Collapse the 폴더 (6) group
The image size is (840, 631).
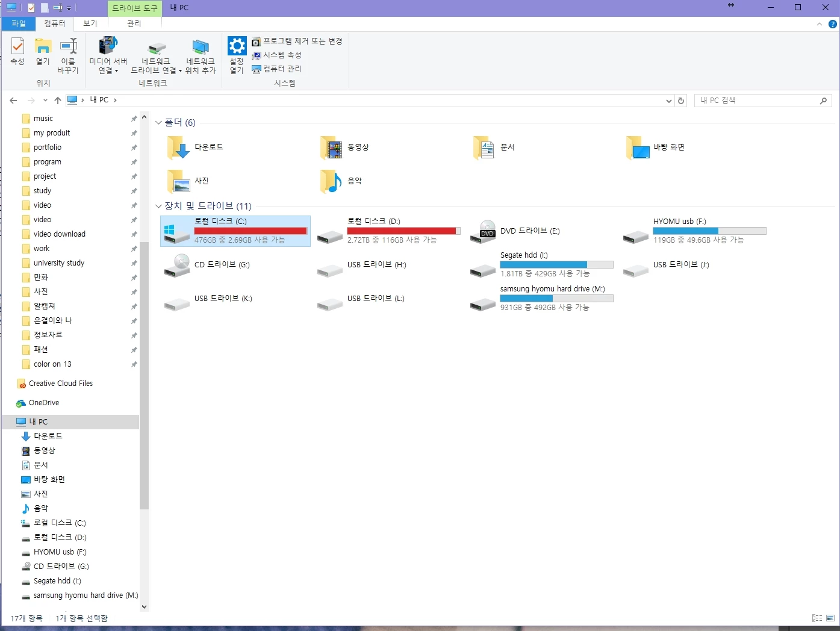[x=158, y=123]
